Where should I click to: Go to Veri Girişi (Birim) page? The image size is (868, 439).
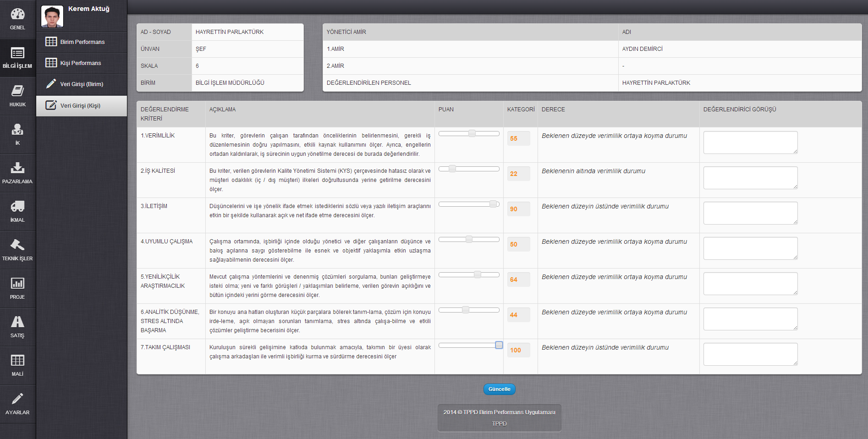pyautogui.click(x=82, y=84)
